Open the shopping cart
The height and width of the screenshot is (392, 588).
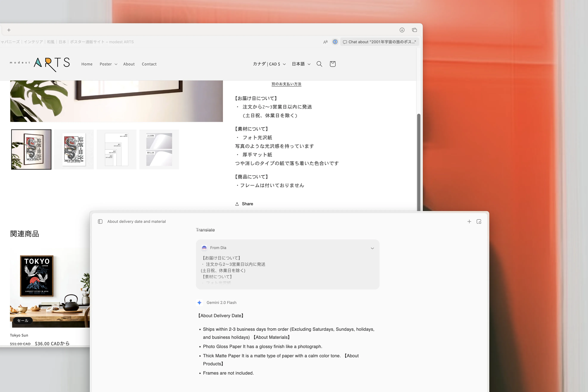pyautogui.click(x=332, y=64)
